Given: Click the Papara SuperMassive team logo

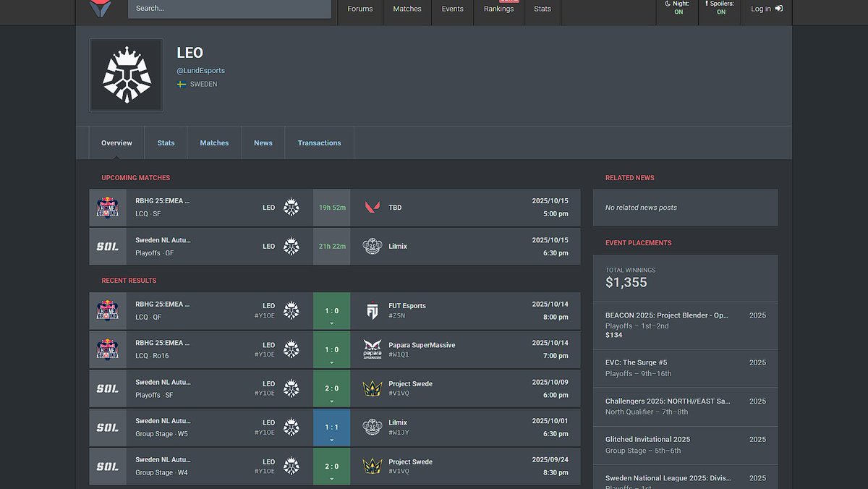Looking at the screenshot, I should pyautogui.click(x=373, y=350).
